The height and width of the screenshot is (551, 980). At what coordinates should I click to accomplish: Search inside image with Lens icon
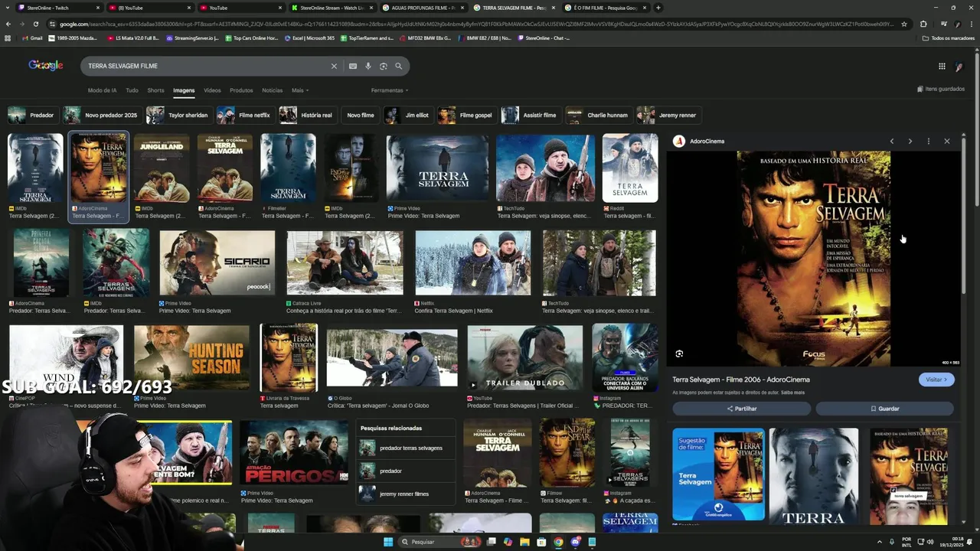pyautogui.click(x=679, y=354)
